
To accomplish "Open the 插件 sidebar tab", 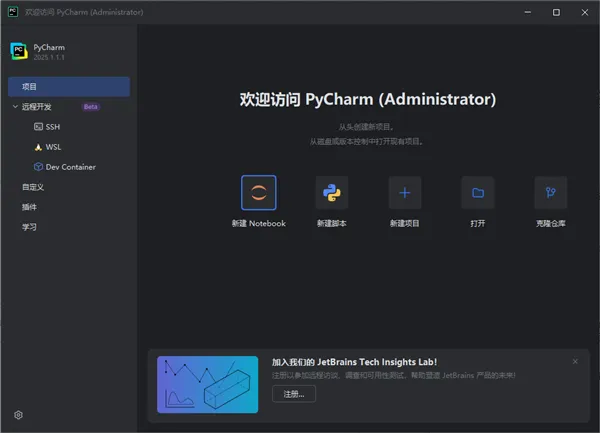I will pos(29,207).
